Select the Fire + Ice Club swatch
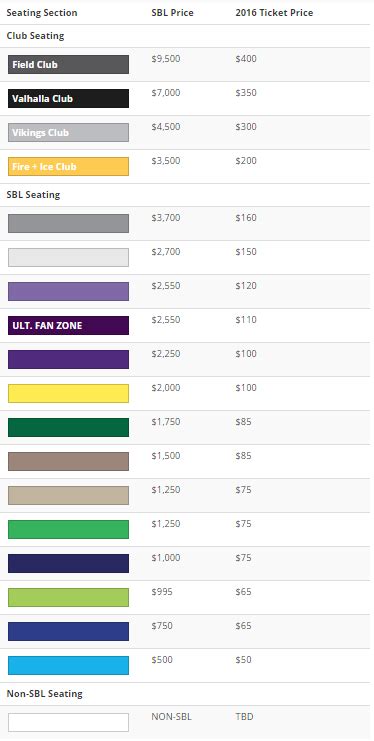 click(68, 166)
